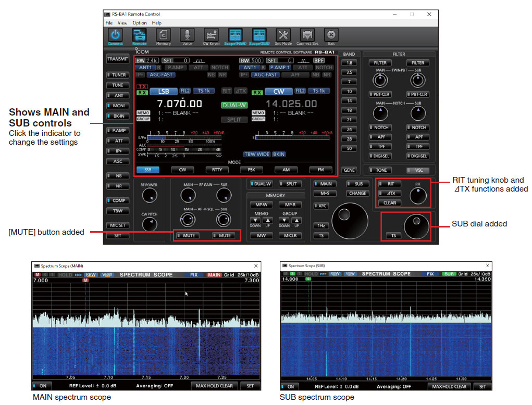Click the SUB RF GAIN knob

224,196
